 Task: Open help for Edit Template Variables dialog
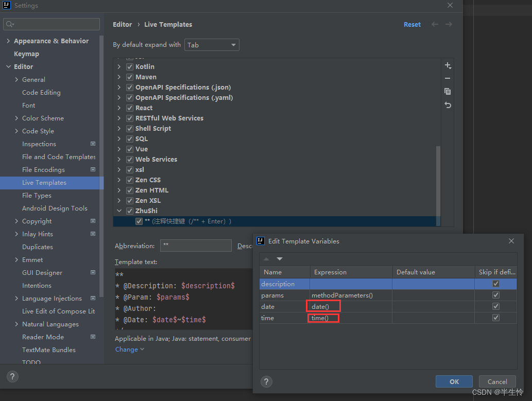(266, 381)
